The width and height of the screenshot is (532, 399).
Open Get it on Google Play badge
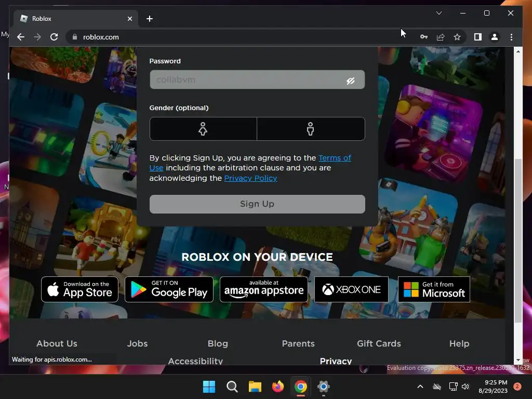click(x=169, y=289)
